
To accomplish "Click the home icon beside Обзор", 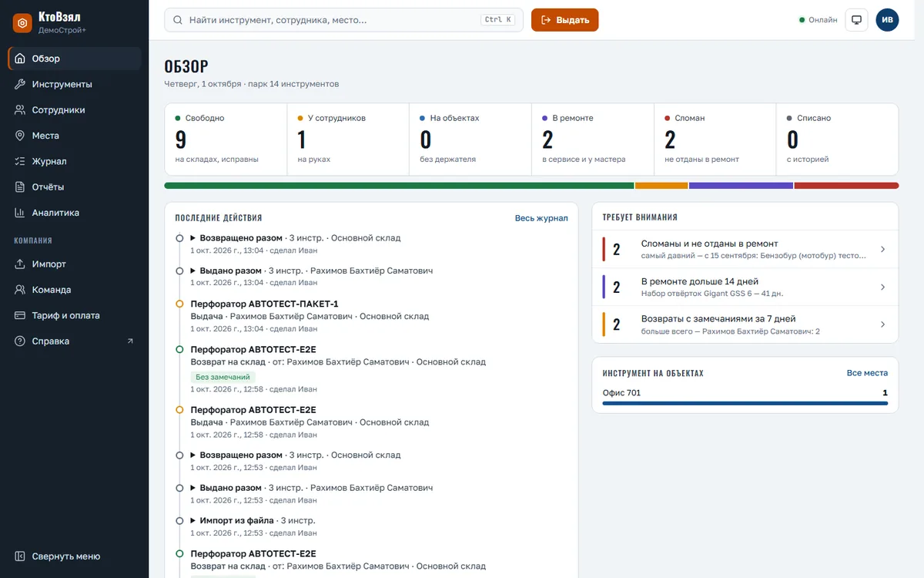I will pyautogui.click(x=20, y=59).
